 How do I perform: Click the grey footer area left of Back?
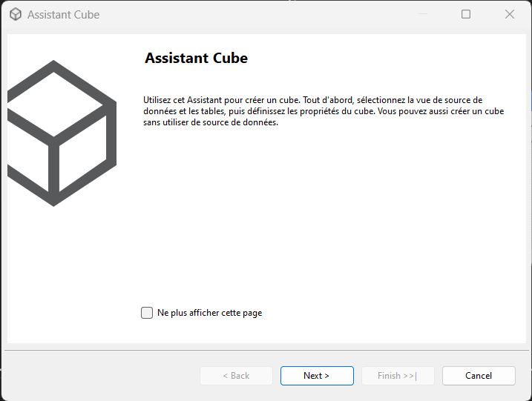pyautogui.click(x=102, y=376)
